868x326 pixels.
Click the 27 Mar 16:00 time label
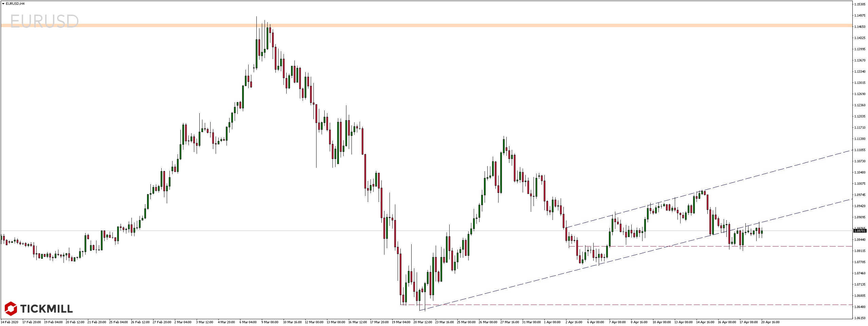pyautogui.click(x=509, y=322)
